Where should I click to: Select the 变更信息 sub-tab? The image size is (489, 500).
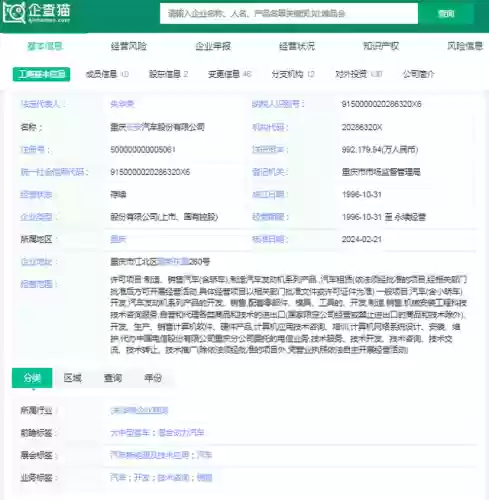click(x=230, y=74)
